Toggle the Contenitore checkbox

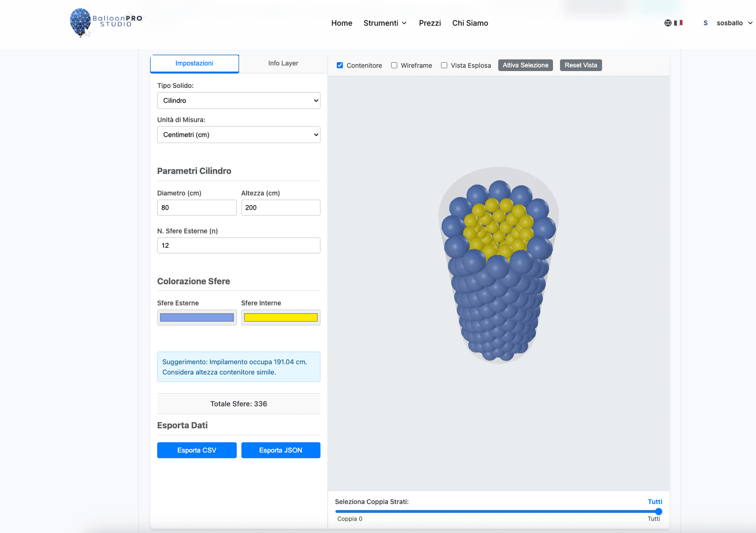tap(340, 65)
